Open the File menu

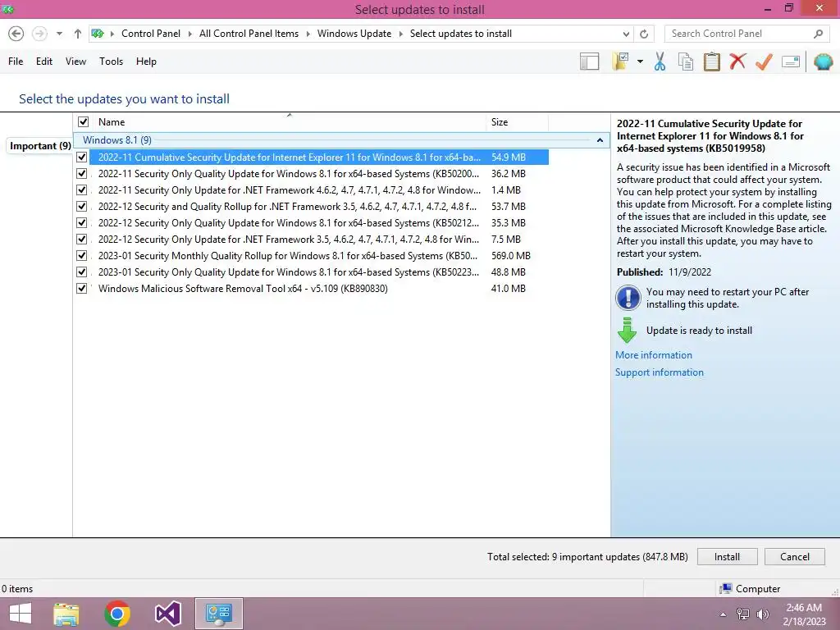point(16,62)
